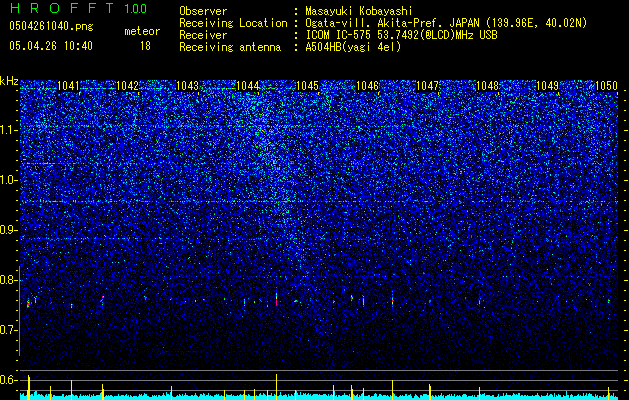
Task: Click time marker 1042
Action: (127, 85)
